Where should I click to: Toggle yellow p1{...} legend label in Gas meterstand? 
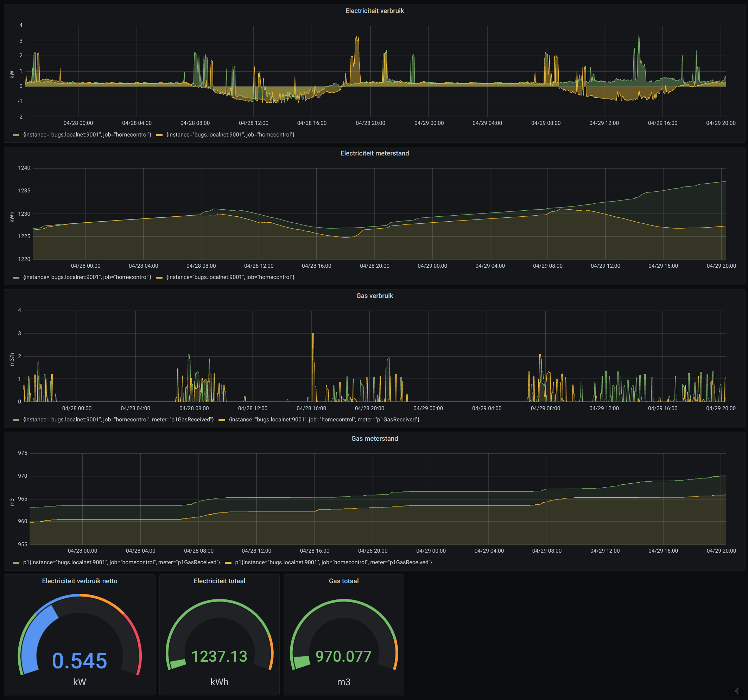tap(334, 562)
